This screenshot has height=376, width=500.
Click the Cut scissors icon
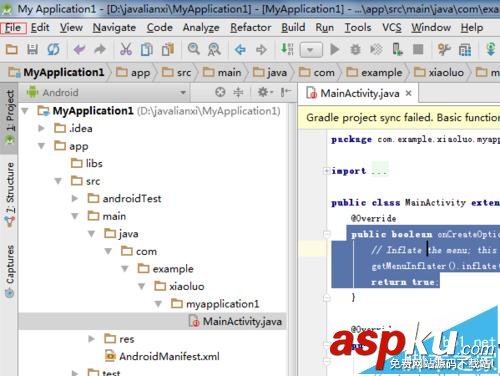pyautogui.click(x=126, y=50)
